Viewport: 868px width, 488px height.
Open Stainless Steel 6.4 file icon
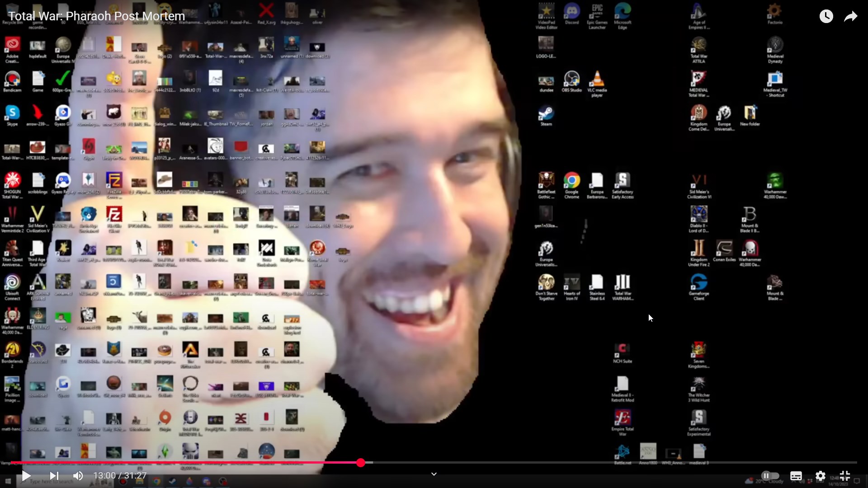pos(597,287)
